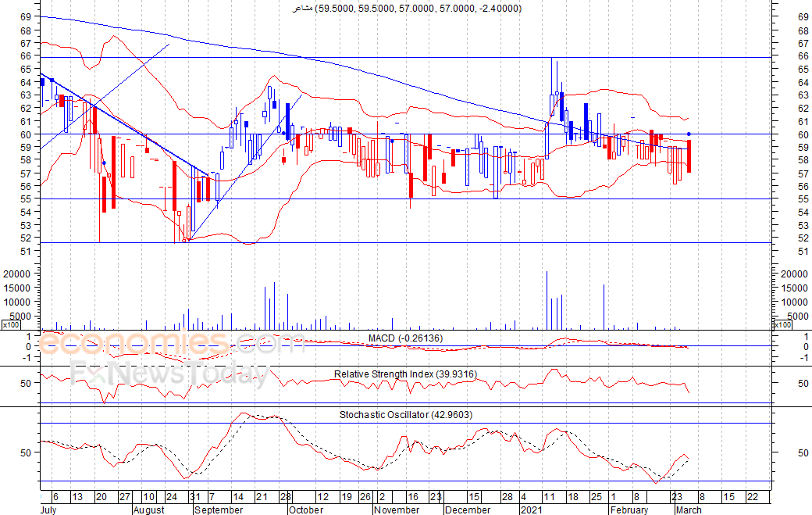Click date tick 16 in November
This screenshot has height=515, width=812.
coord(413,497)
